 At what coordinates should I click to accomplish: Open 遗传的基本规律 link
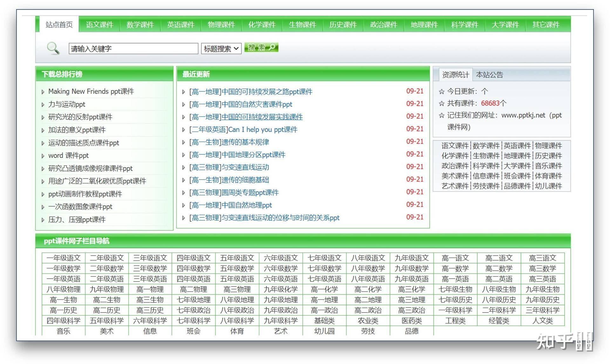[245, 142]
